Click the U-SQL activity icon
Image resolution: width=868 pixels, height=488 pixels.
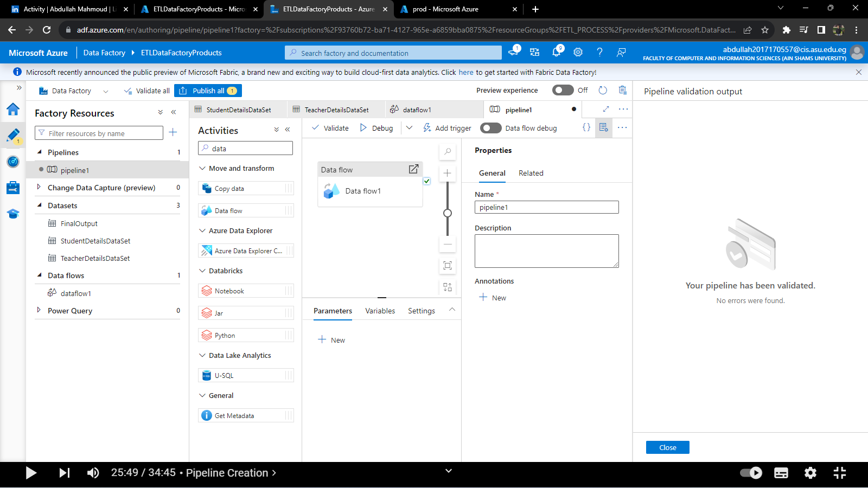[x=207, y=375]
